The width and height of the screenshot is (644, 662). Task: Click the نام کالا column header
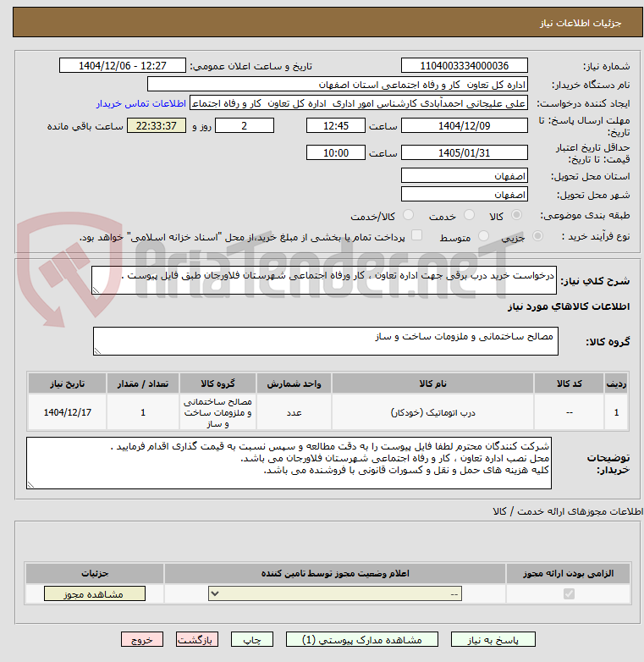coord(432,383)
